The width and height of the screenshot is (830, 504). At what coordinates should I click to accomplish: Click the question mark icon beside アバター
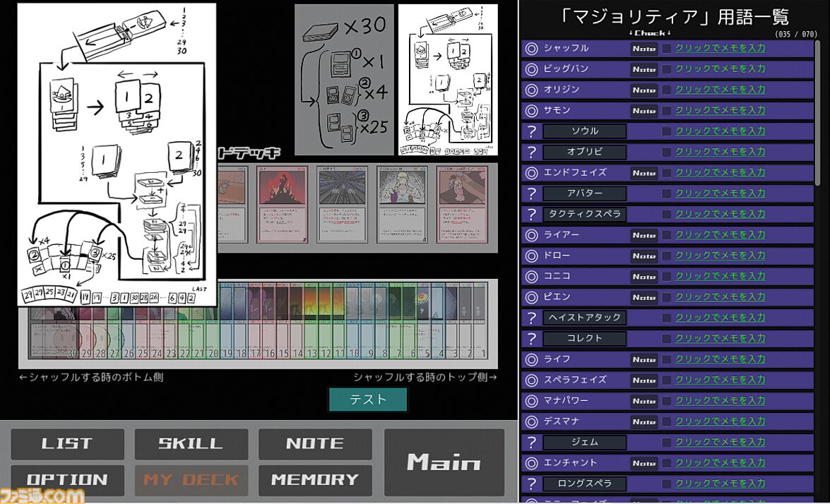pyautogui.click(x=531, y=193)
